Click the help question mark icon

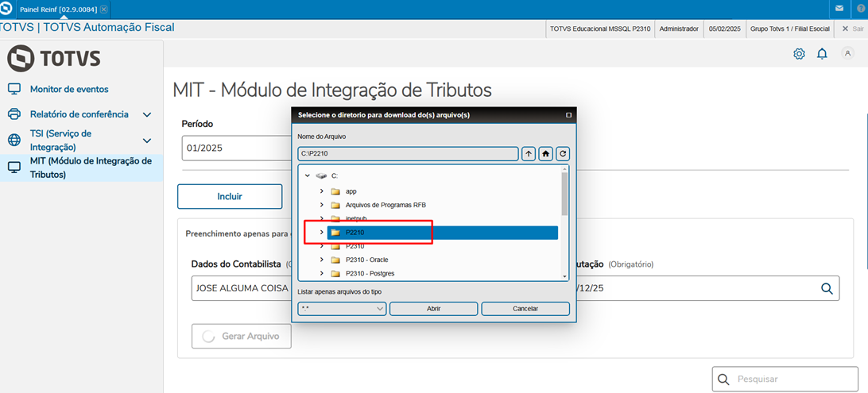tap(861, 9)
